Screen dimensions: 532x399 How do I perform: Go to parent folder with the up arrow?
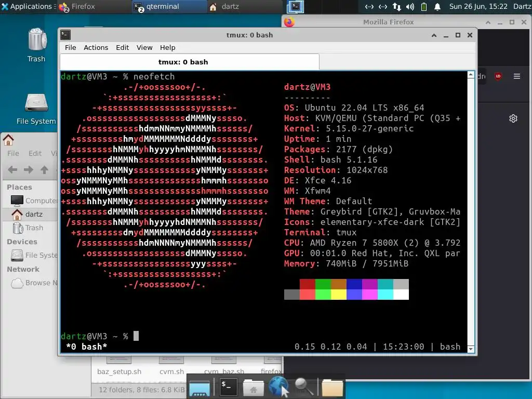pos(44,170)
